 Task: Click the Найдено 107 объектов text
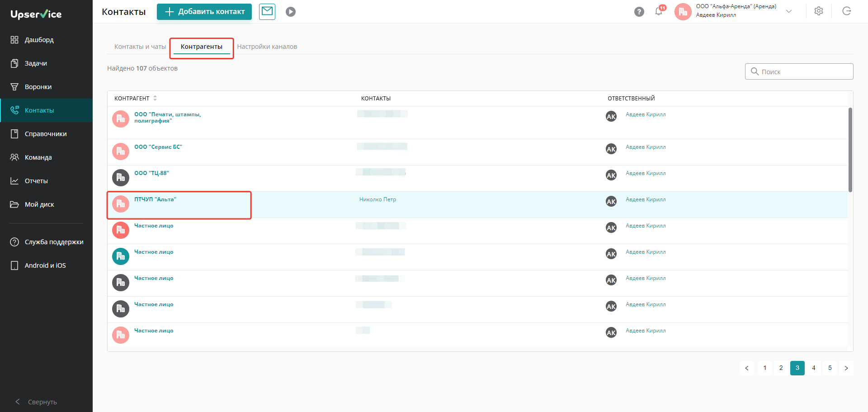[142, 68]
